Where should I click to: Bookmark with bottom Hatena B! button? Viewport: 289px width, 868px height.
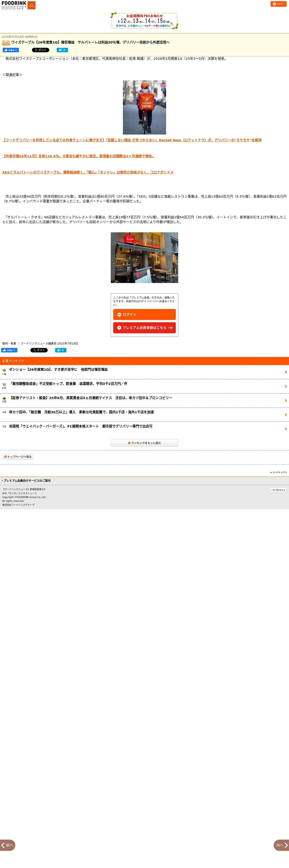[x=61, y=350]
